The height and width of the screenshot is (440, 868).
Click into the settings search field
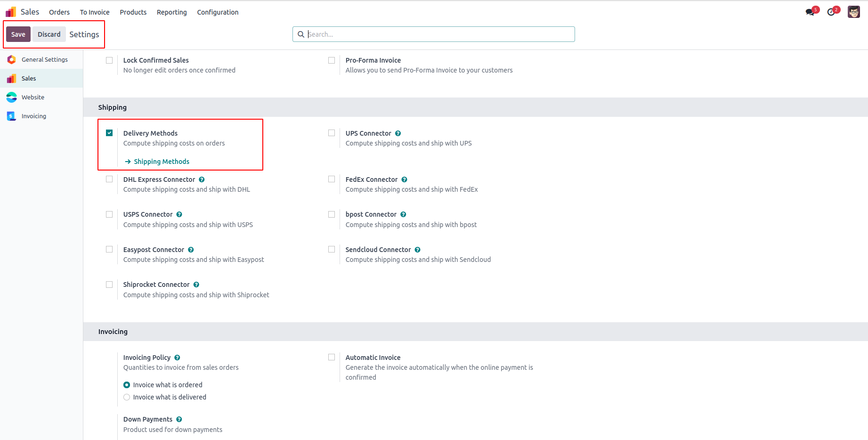coord(438,34)
